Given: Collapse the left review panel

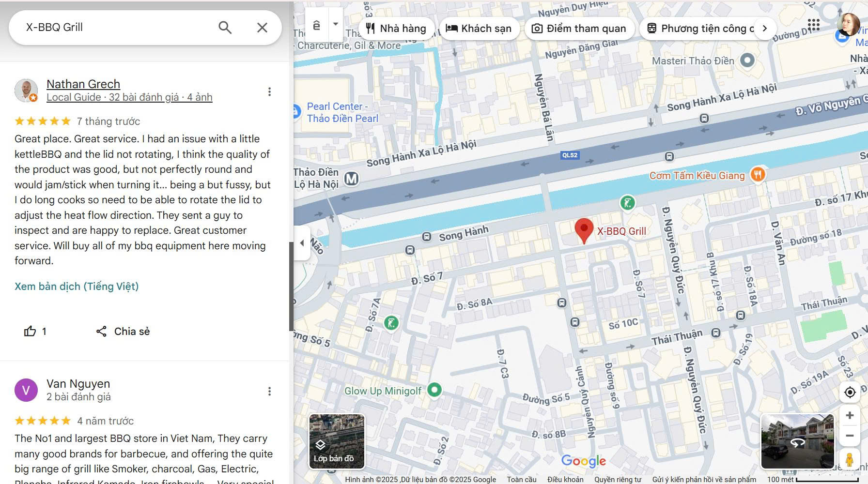Looking at the screenshot, I should (303, 243).
